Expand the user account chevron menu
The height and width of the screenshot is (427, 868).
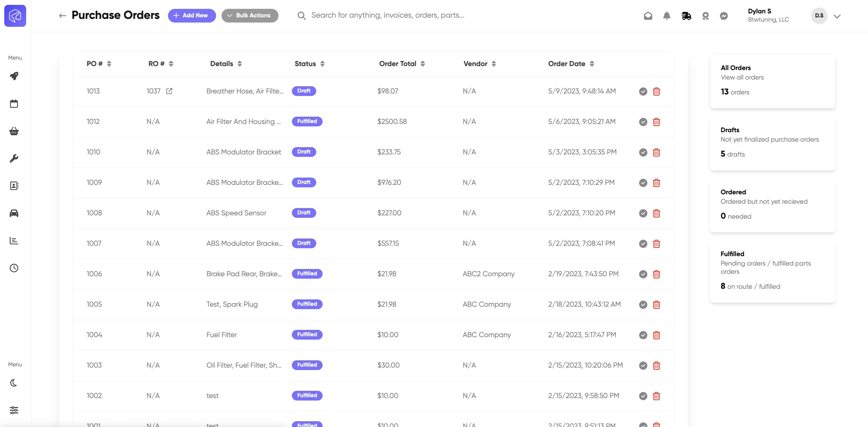tap(837, 16)
